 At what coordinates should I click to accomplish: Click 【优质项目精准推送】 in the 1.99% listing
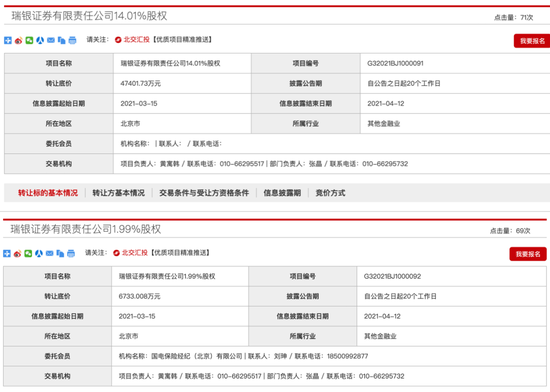click(x=180, y=252)
